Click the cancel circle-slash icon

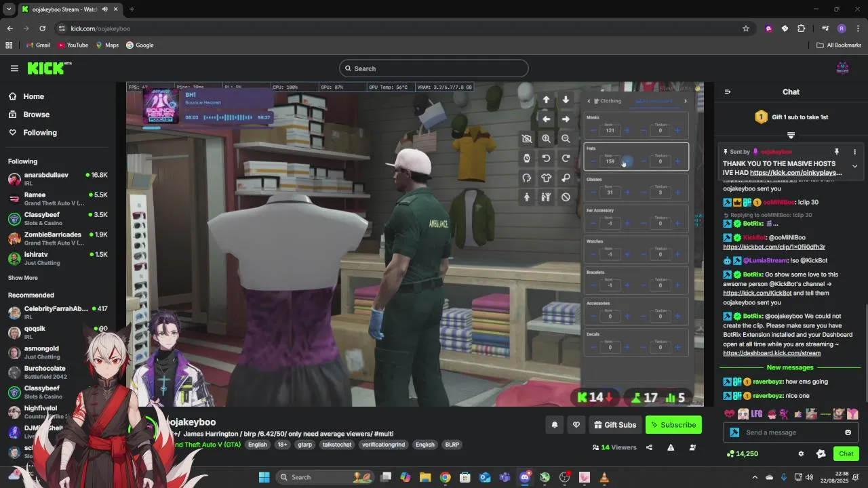(566, 197)
